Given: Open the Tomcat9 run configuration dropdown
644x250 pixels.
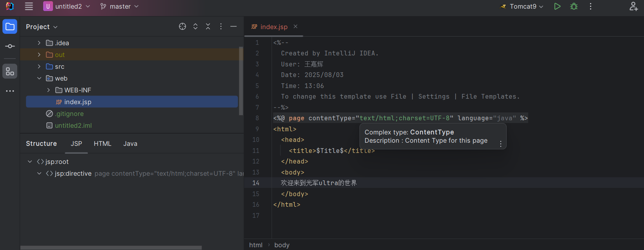Looking at the screenshot, I should (x=522, y=6).
